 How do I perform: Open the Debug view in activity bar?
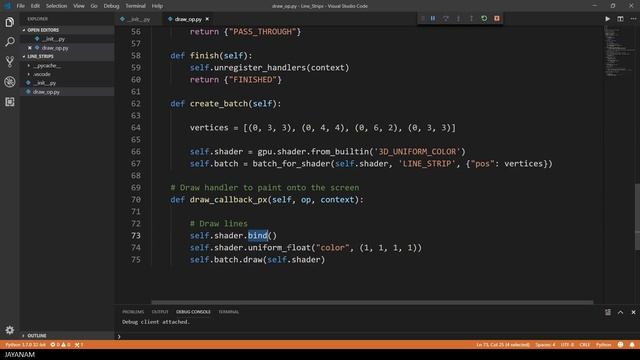tap(10, 82)
